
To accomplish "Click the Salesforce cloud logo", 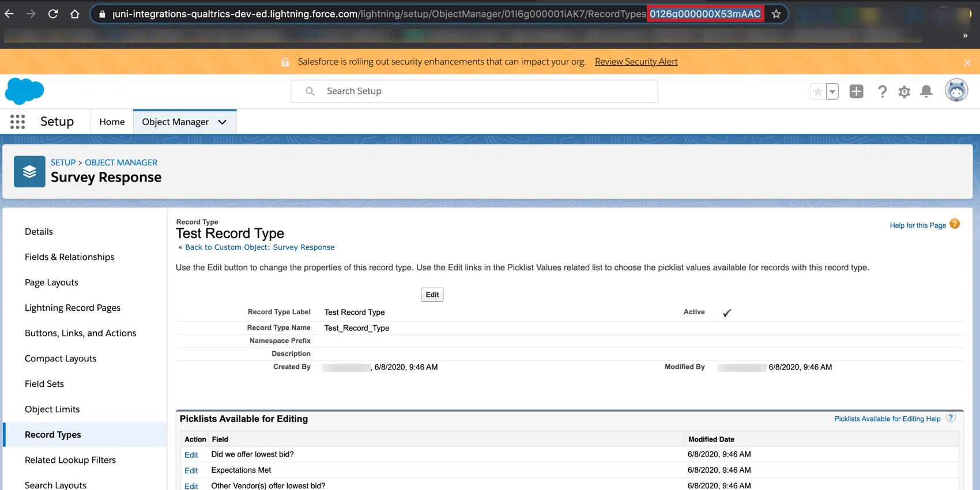I will (x=24, y=91).
